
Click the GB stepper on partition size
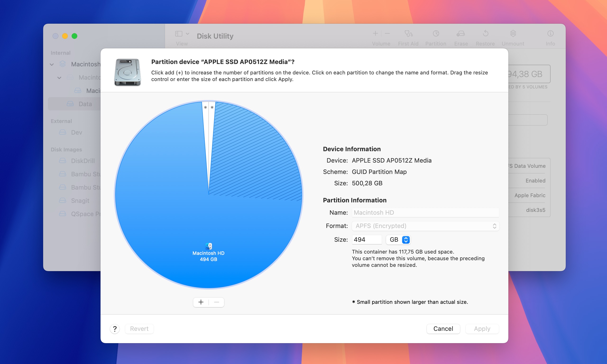point(406,240)
